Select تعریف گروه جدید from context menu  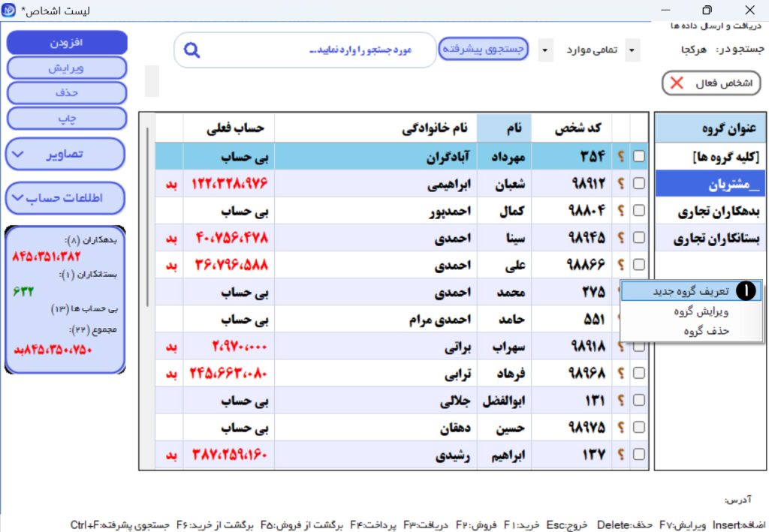pyautogui.click(x=691, y=291)
